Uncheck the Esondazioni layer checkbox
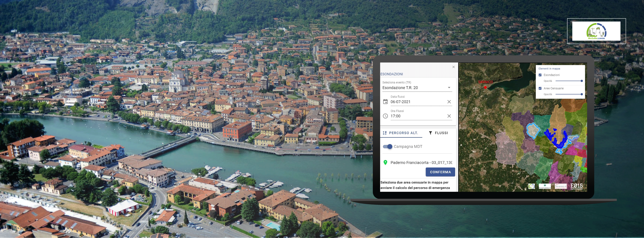The height and width of the screenshot is (238, 644). tap(540, 75)
